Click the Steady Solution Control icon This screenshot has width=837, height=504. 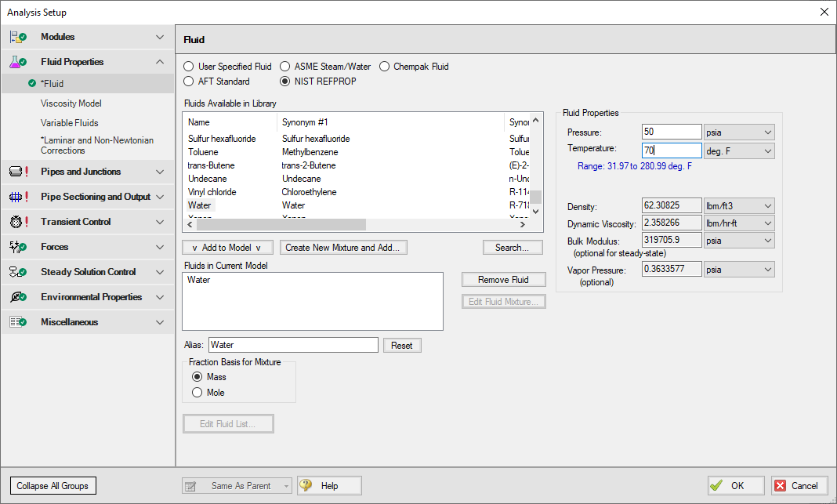tap(18, 272)
